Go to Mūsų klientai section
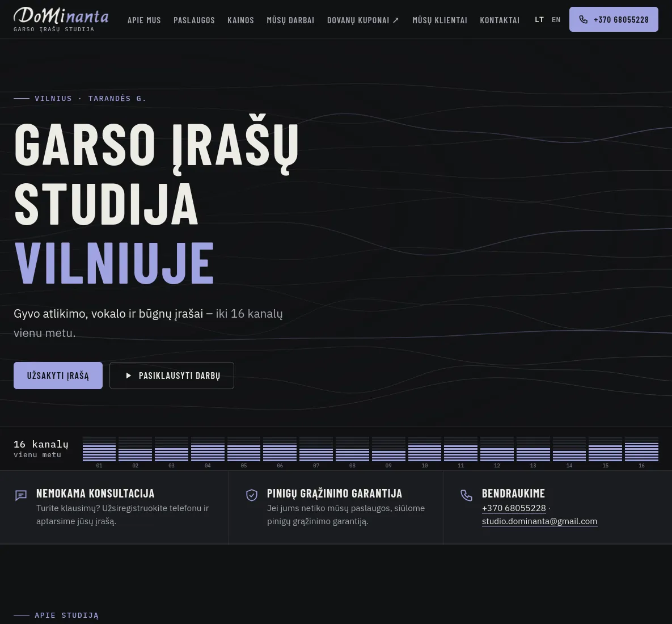 coord(439,20)
